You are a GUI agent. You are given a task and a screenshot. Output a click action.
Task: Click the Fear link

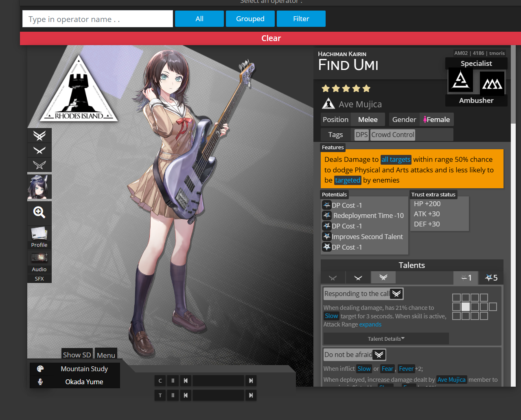click(387, 369)
